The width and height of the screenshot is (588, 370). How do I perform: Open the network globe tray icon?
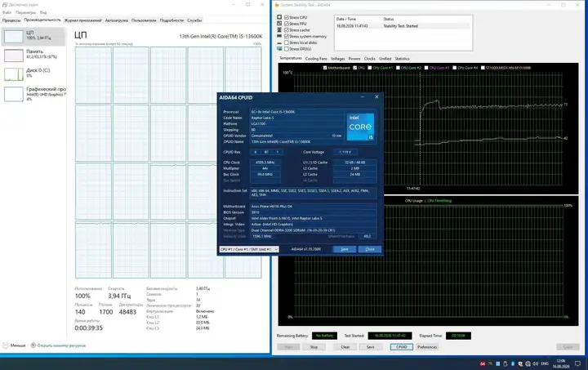(528, 363)
